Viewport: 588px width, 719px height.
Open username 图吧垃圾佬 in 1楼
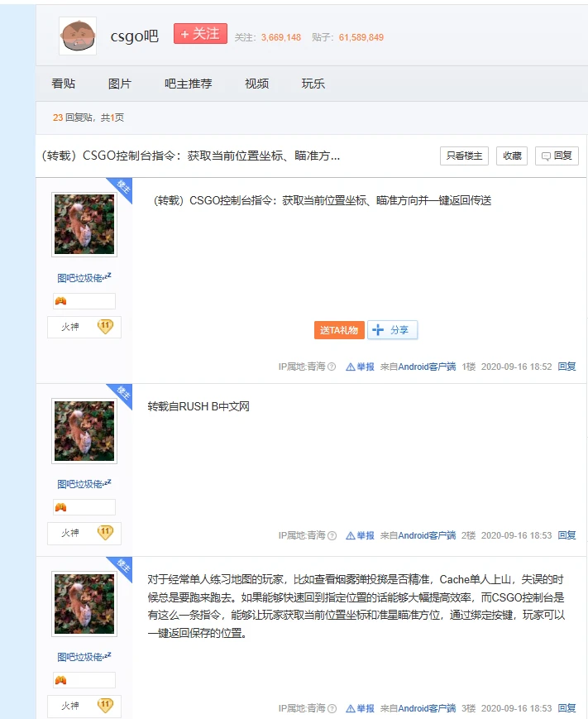click(x=84, y=278)
